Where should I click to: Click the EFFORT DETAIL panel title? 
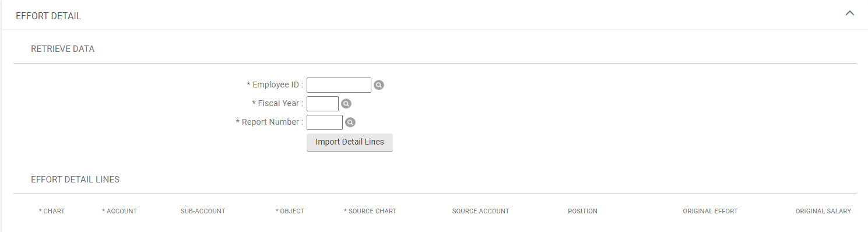pyautogui.click(x=48, y=16)
